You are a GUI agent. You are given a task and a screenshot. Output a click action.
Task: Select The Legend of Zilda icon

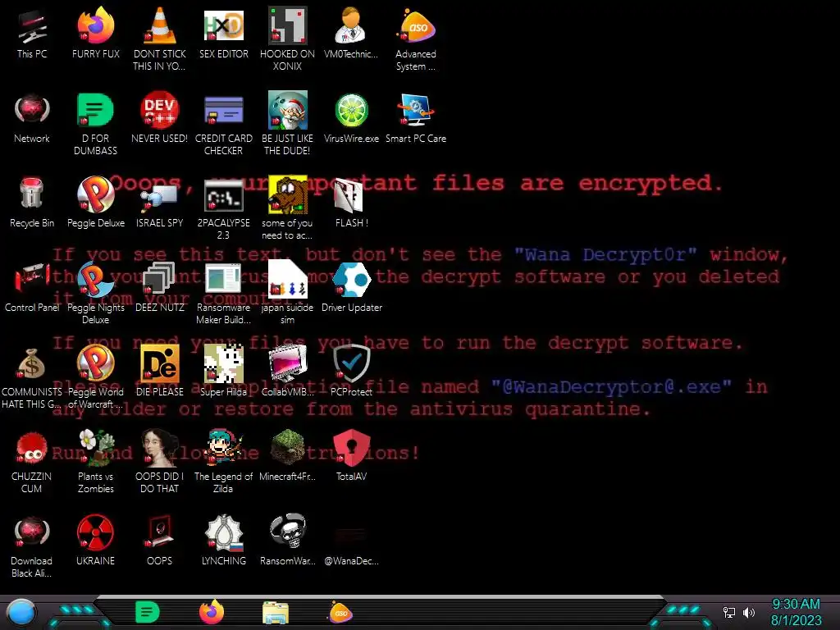click(x=223, y=462)
